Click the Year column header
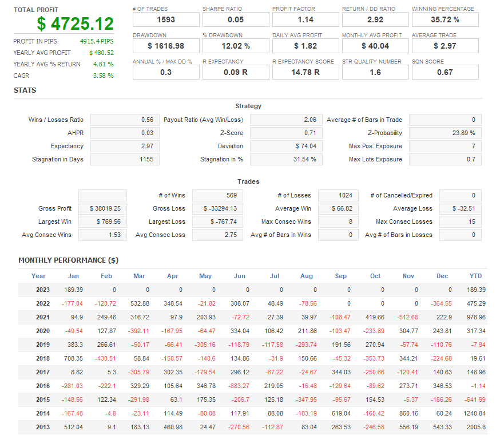 point(38,276)
